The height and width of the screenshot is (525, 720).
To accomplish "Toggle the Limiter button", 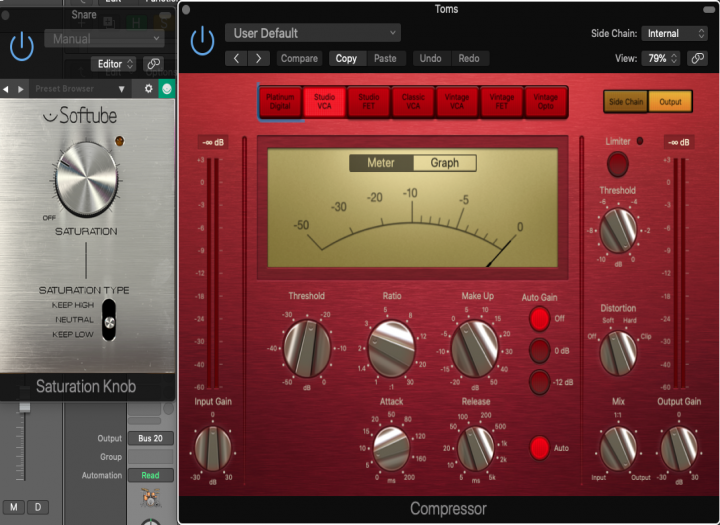I will (618, 164).
